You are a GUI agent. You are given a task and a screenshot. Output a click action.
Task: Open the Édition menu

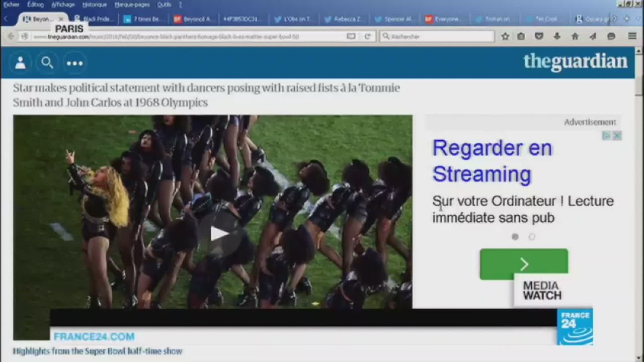click(35, 5)
